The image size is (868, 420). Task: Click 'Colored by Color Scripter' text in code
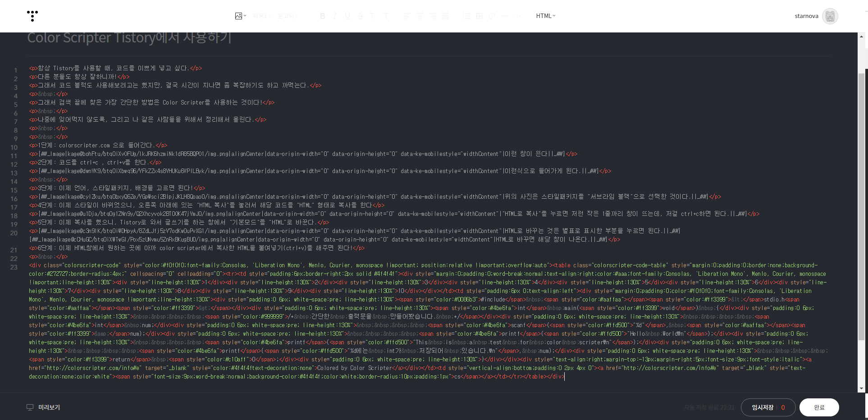[354, 368]
